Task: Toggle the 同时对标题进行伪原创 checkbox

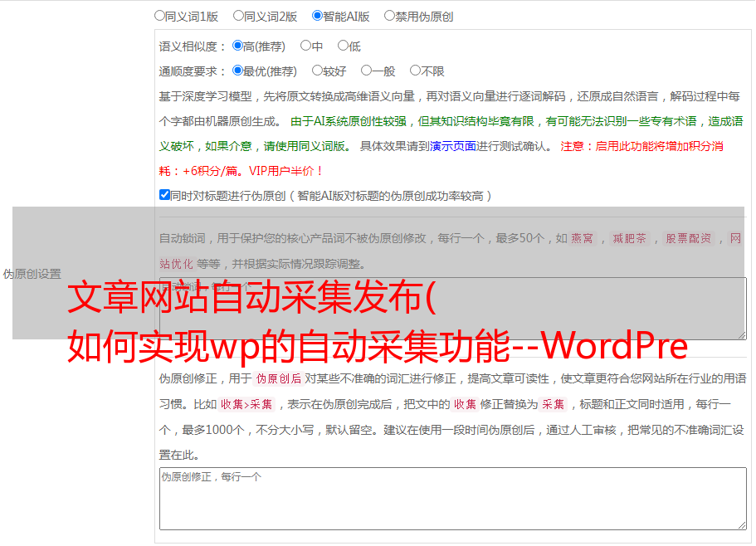Action: (x=164, y=195)
